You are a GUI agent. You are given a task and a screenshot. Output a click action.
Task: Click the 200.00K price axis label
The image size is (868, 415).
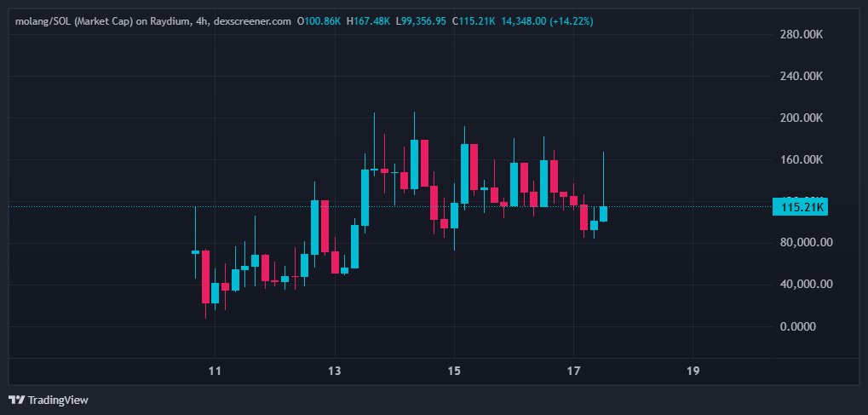(x=802, y=118)
